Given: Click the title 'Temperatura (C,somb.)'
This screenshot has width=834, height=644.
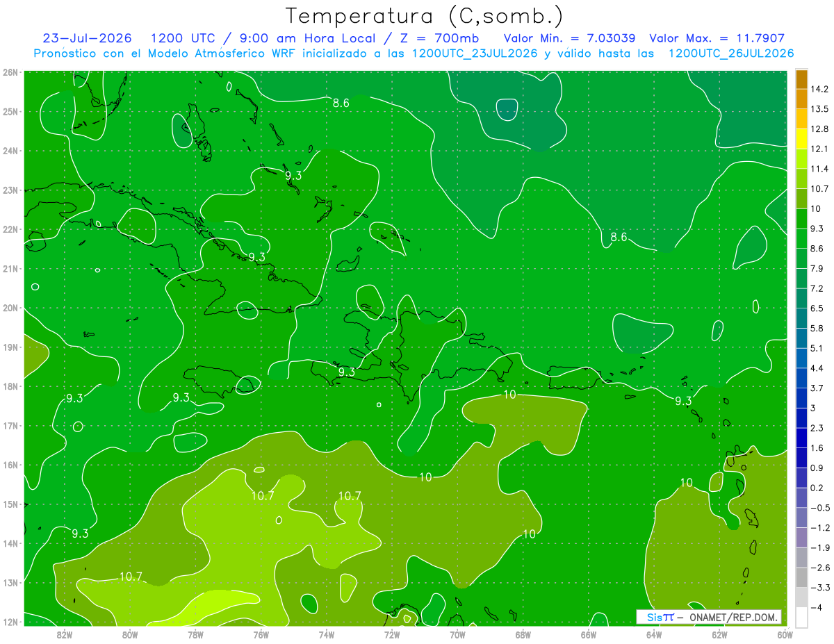Looking at the screenshot, I should [424, 16].
